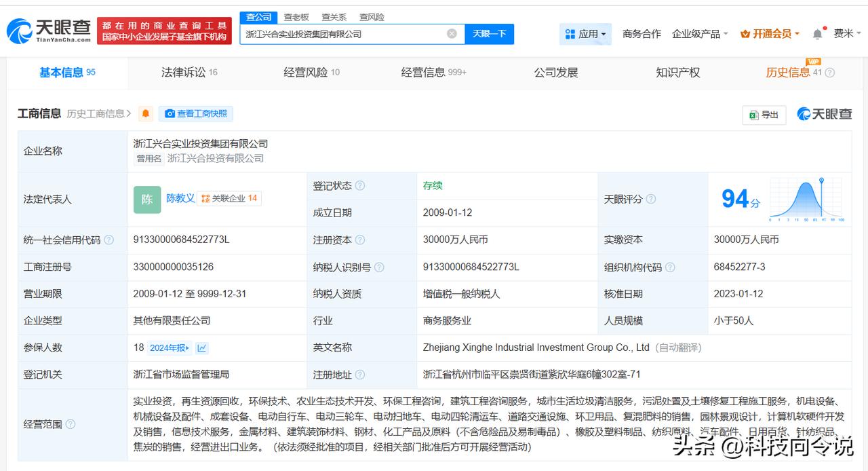Open help icon next to 经营范围
868x471 pixels.
point(71,425)
